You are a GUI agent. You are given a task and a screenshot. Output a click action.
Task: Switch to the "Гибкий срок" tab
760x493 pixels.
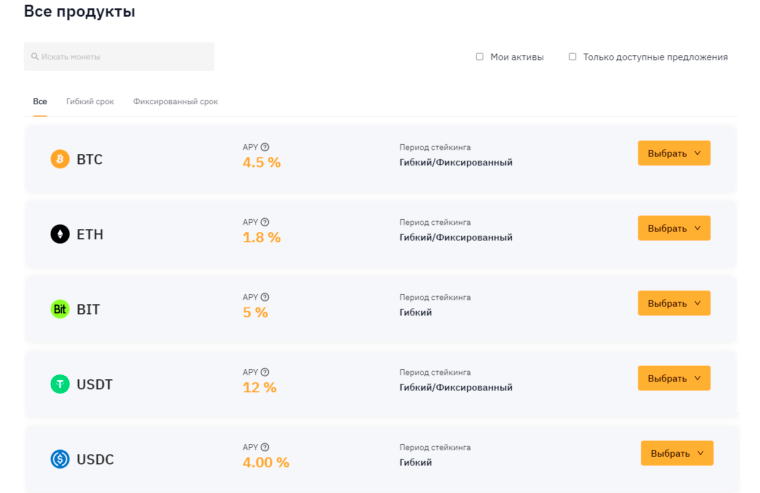click(90, 102)
